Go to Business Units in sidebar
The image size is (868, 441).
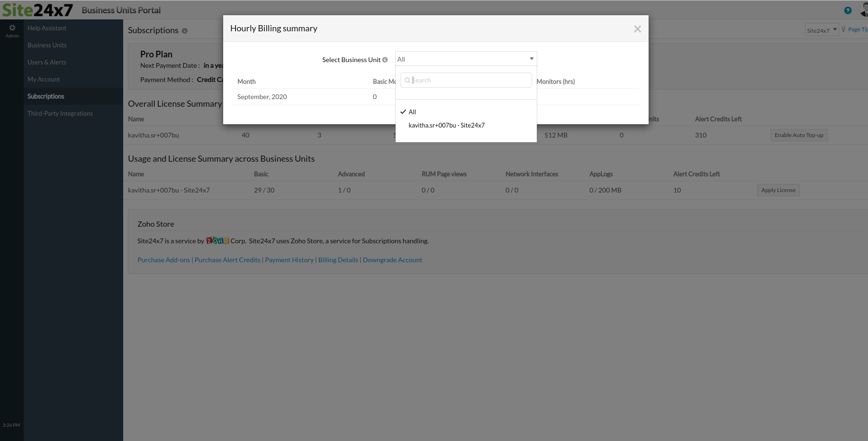(x=47, y=45)
